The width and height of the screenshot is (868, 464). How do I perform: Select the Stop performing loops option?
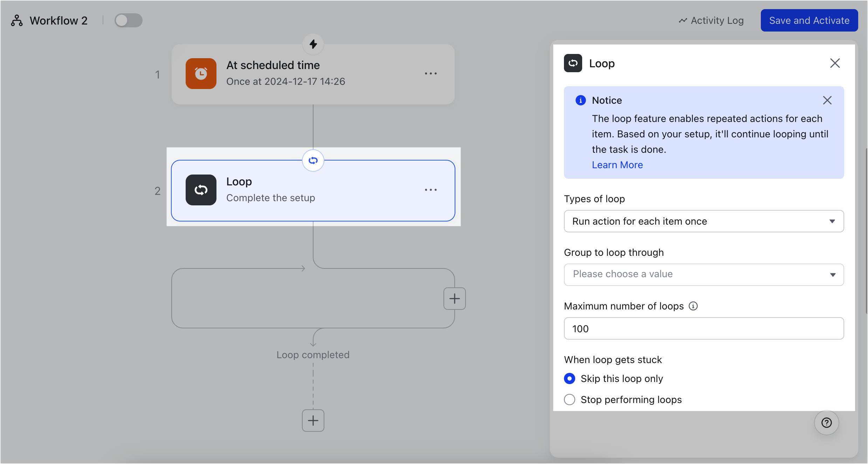(x=569, y=399)
